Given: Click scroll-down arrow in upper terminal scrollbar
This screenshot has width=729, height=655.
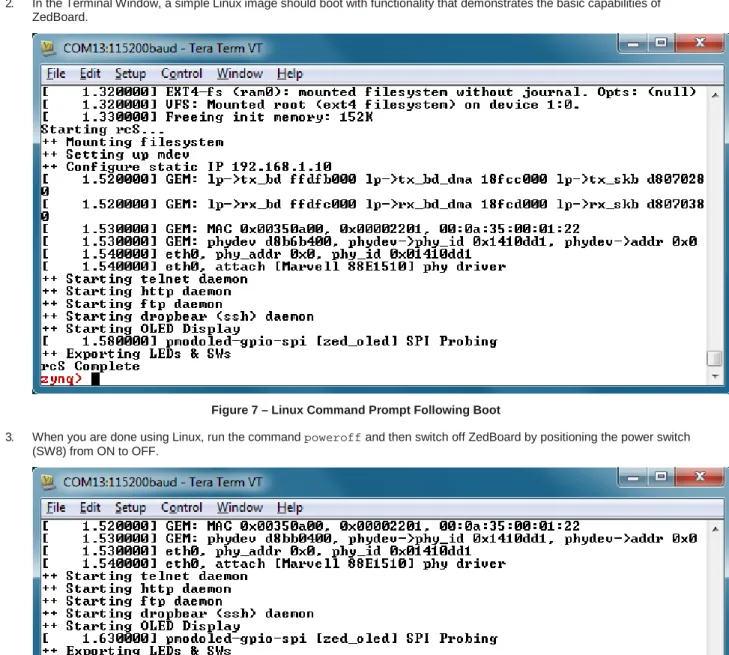Looking at the screenshot, I should [x=715, y=376].
